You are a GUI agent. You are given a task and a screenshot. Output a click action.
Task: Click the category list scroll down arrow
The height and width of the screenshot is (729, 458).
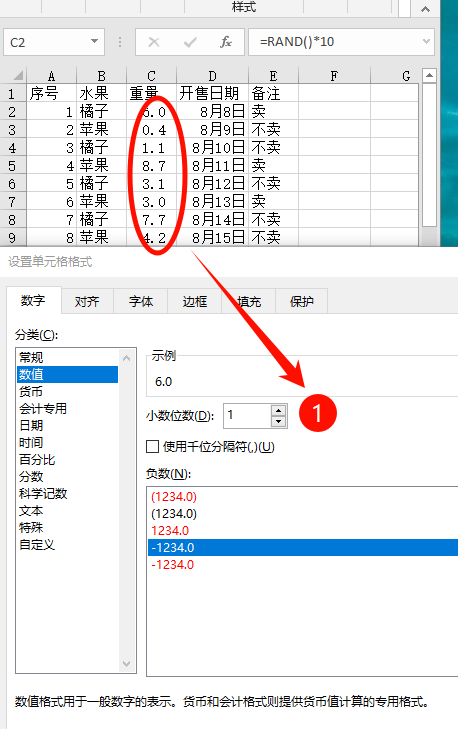[x=126, y=664]
